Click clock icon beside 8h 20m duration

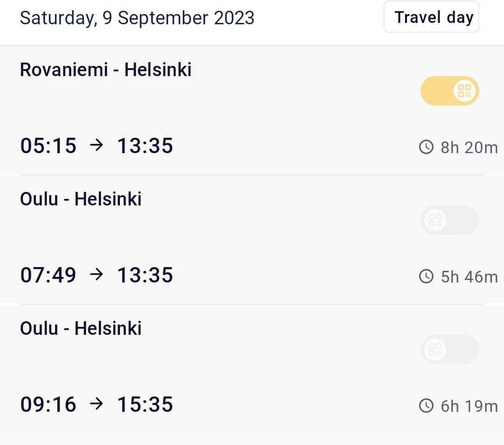coord(427,148)
